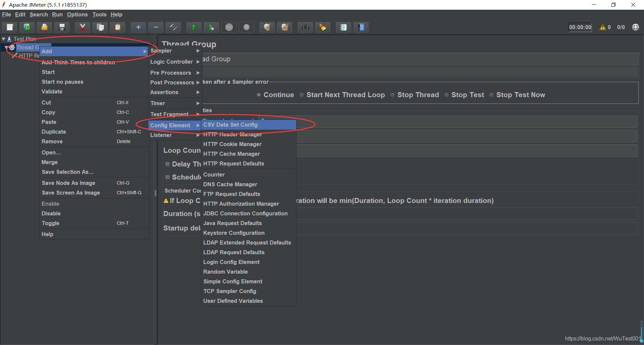Viewport: 644px width, 345px height.
Task: Click the Cut scissors toolbar icon
Action: point(83,27)
